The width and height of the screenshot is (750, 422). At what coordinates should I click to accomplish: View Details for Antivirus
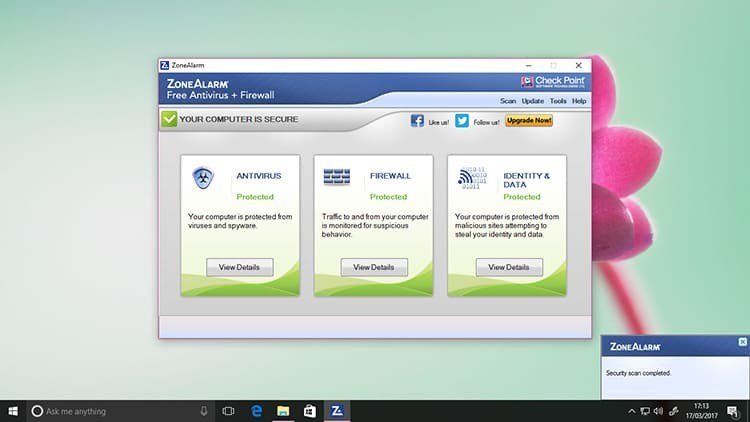click(240, 267)
